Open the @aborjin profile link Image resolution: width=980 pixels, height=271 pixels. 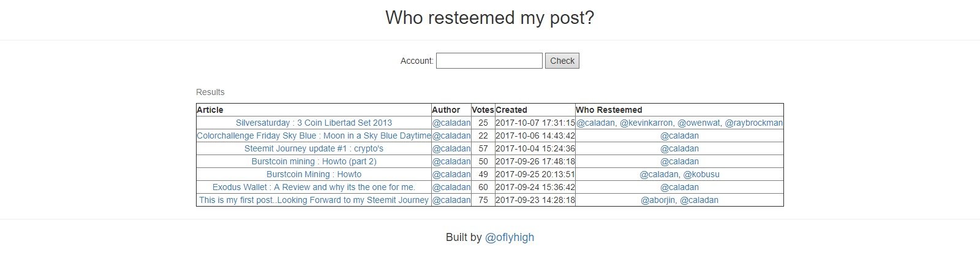[658, 200]
